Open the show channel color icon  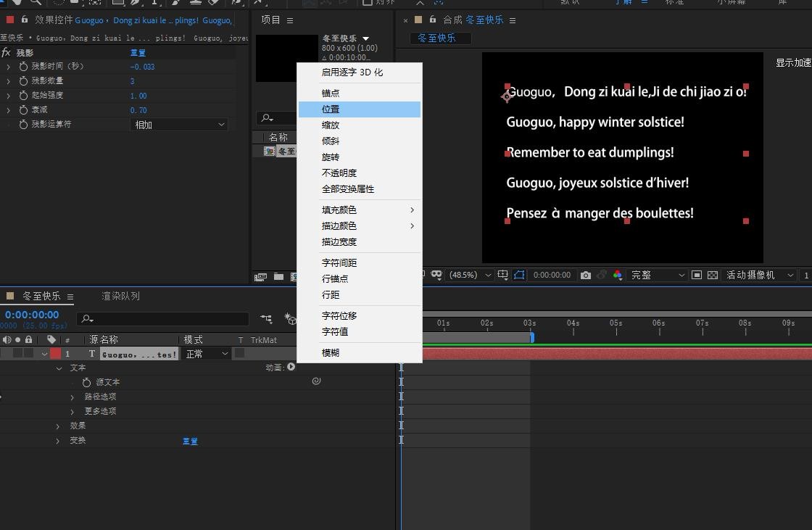[x=618, y=275]
